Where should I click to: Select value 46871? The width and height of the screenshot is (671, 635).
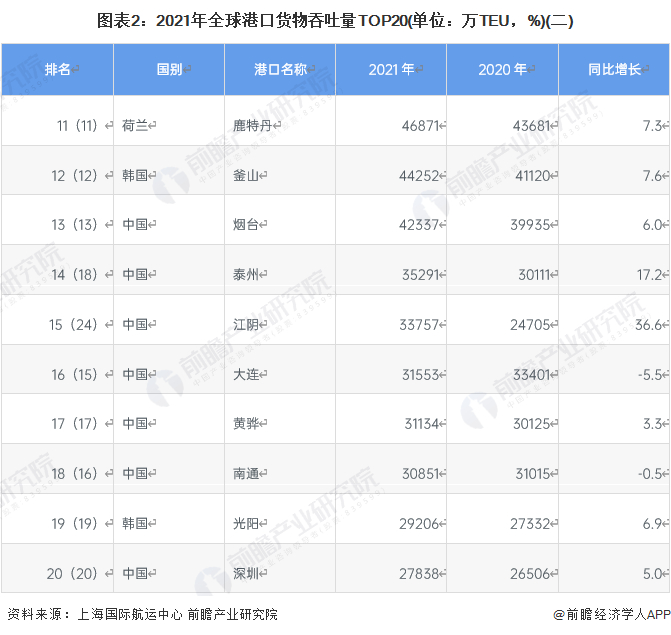(x=421, y=126)
